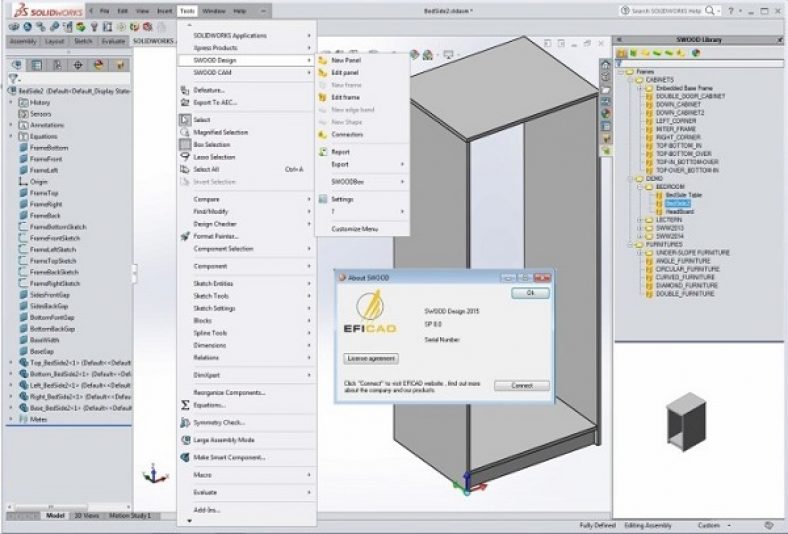The image size is (788, 534).
Task: Open Settings in SWOOD Design submenu
Action: click(342, 199)
